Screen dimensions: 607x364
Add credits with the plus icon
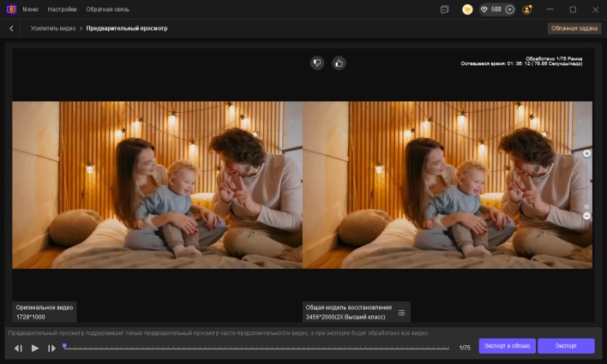pyautogui.click(x=510, y=9)
